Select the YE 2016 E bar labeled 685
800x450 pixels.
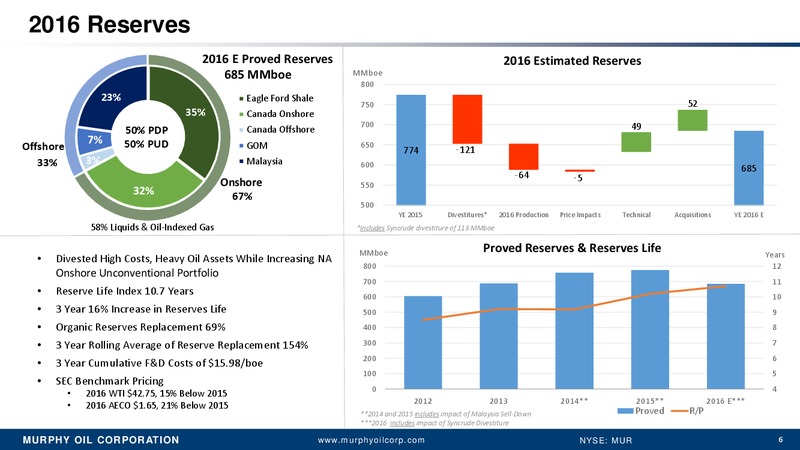pos(748,168)
